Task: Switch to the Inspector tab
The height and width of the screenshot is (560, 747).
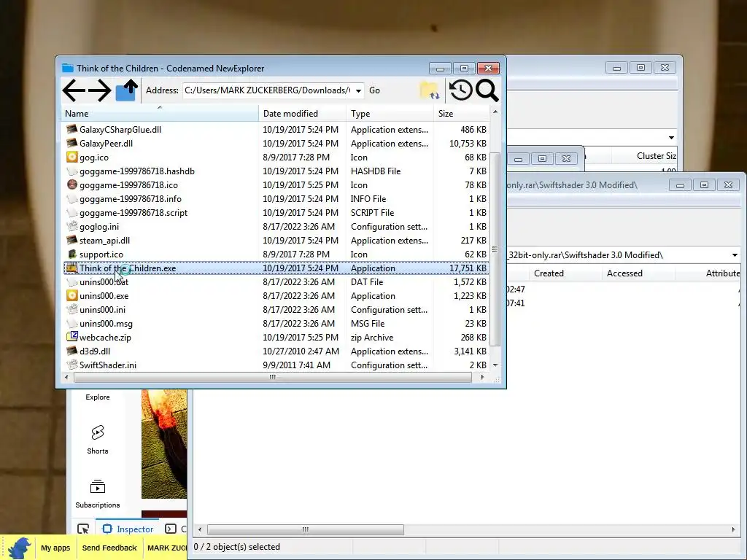Action: click(x=128, y=529)
